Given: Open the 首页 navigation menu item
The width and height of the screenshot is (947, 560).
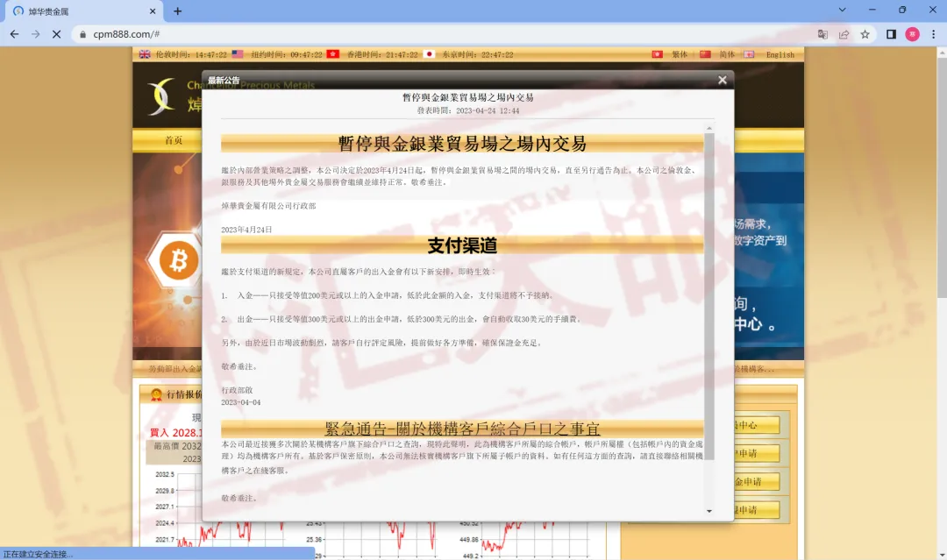Looking at the screenshot, I should tap(174, 140).
